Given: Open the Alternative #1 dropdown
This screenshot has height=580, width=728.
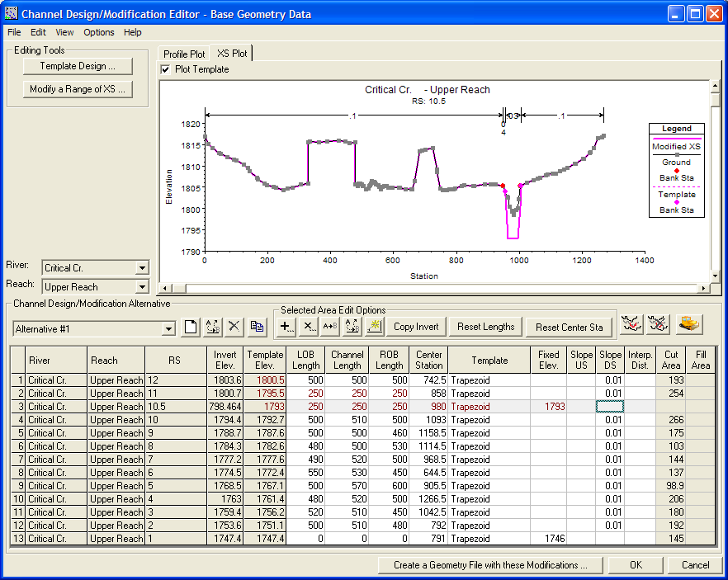Looking at the screenshot, I should (169, 328).
